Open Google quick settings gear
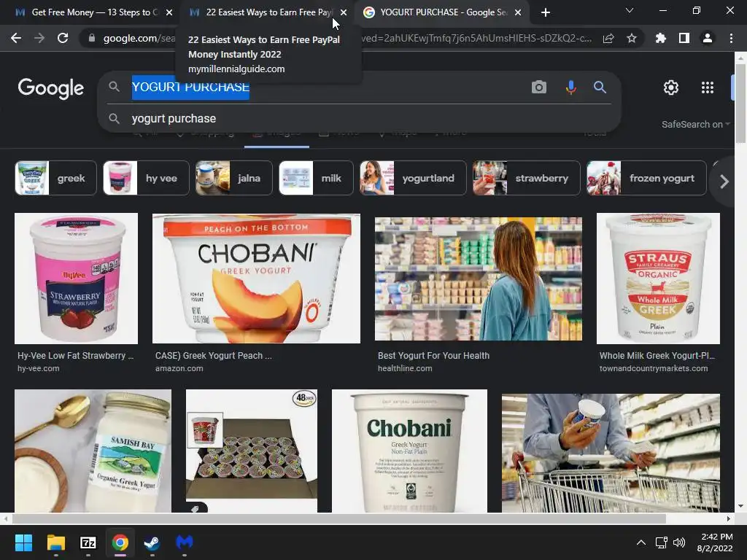This screenshot has height=560, width=747. 671,87
